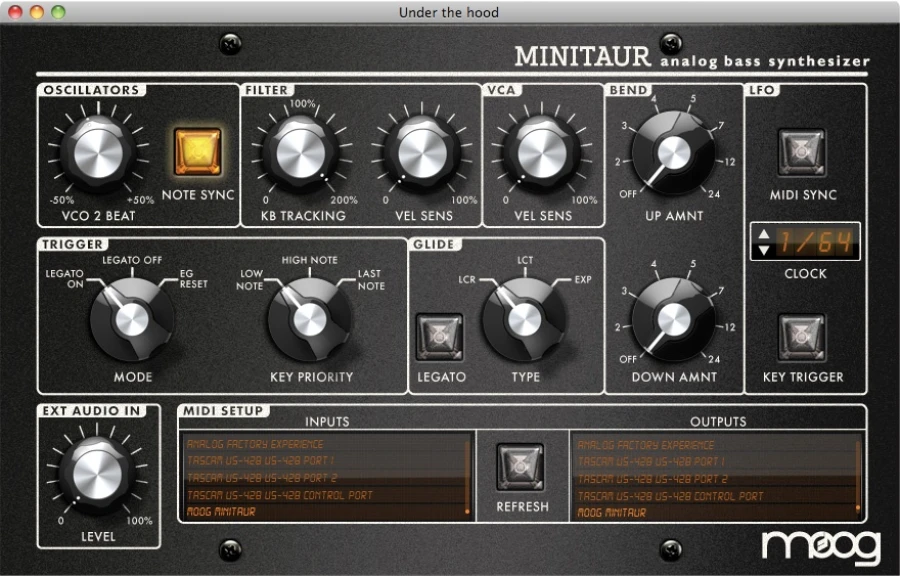
Task: Set Key Priority to LAST NOTE label
Action: coord(371,279)
